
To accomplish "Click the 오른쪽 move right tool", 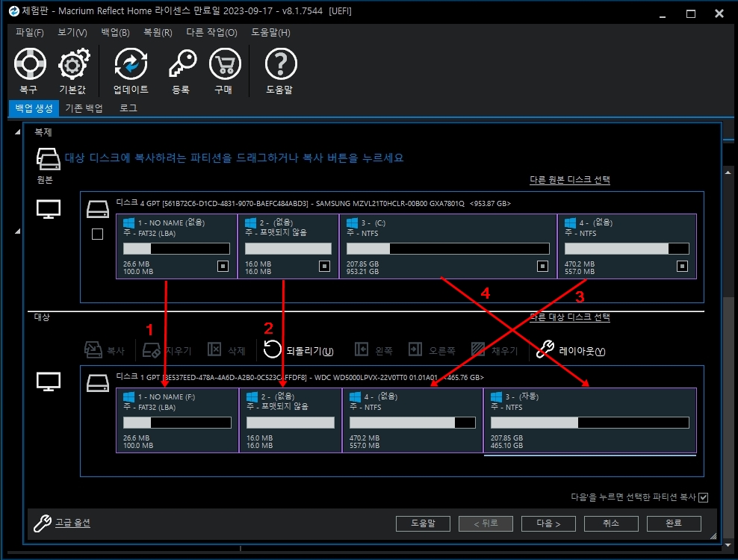I will click(x=432, y=350).
